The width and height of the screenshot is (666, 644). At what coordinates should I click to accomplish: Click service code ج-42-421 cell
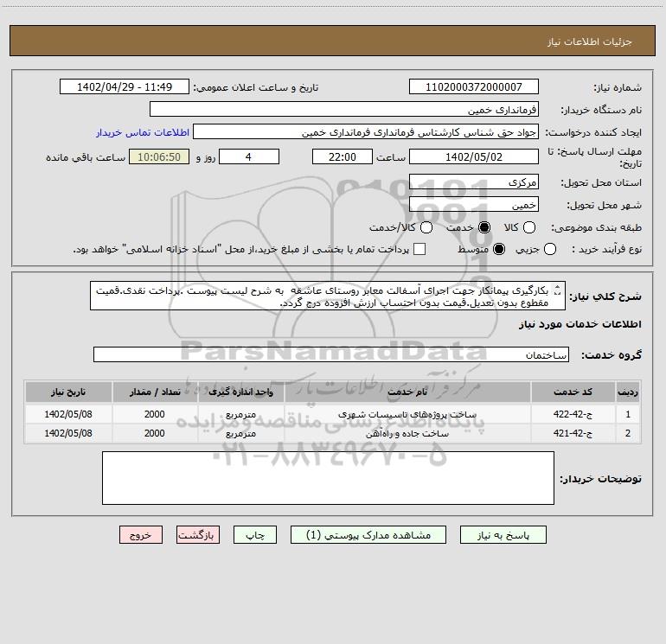click(573, 433)
